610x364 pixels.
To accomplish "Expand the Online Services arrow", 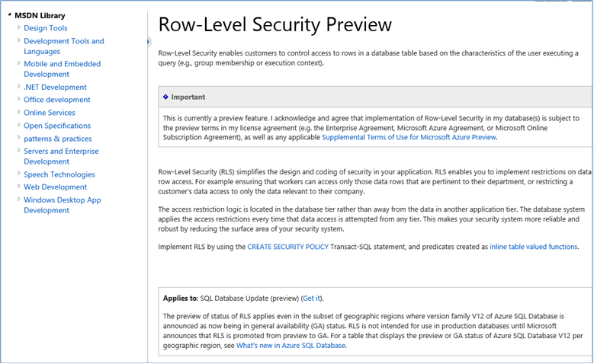I will pyautogui.click(x=18, y=112).
